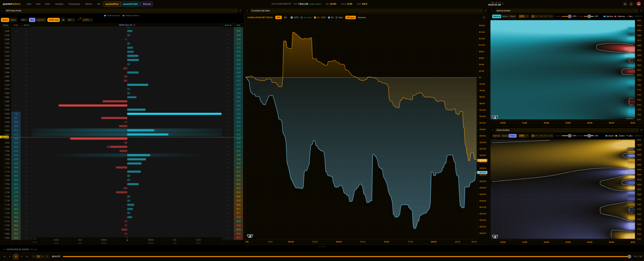Pop out the Cumulative Net Delta panel
The image size is (644, 261).
pos(486,11)
